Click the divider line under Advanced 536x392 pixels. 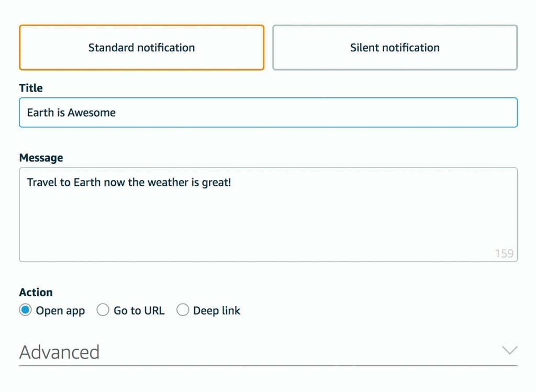click(268, 365)
